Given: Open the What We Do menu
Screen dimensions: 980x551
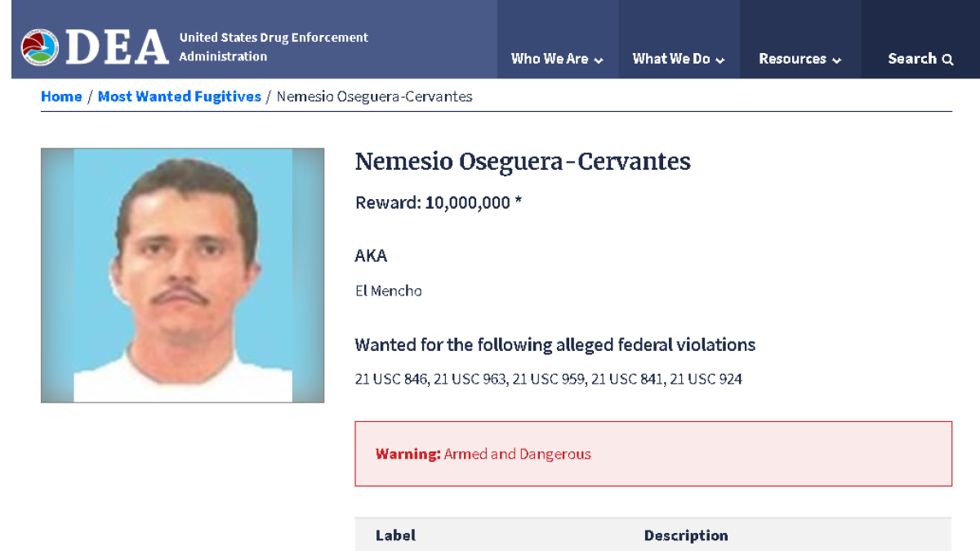Looking at the screenshot, I should 671,59.
